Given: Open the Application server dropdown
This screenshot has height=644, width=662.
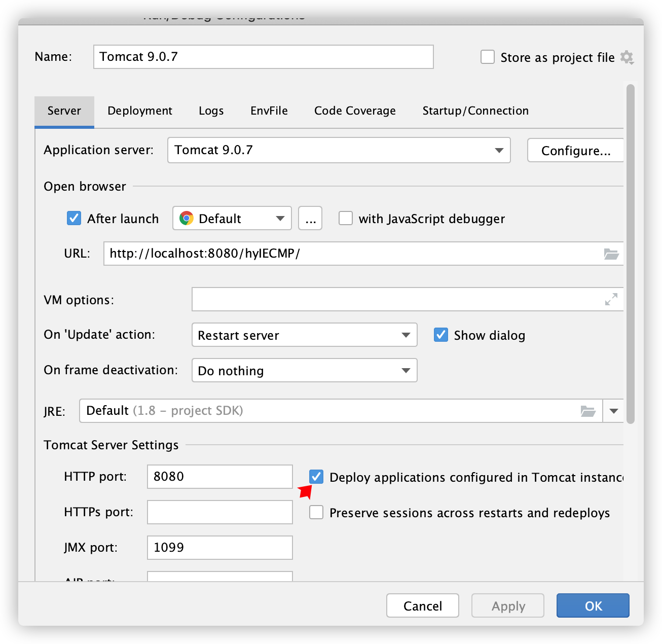Looking at the screenshot, I should point(339,150).
